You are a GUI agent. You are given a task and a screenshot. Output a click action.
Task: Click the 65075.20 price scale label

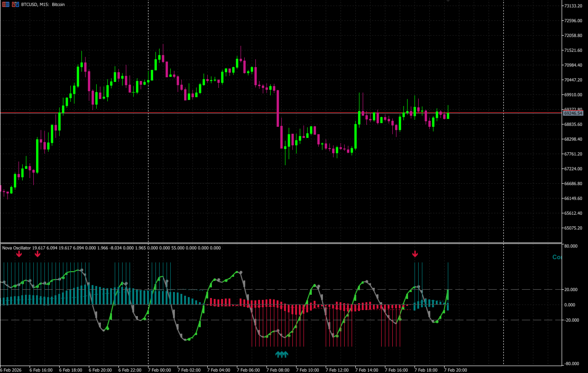coord(573,228)
